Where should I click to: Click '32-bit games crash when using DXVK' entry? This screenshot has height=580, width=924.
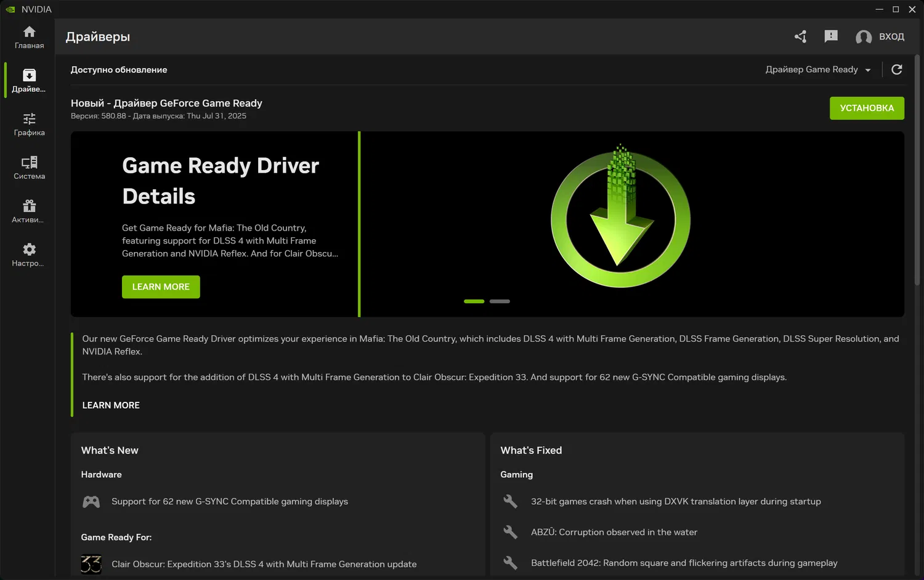676,502
